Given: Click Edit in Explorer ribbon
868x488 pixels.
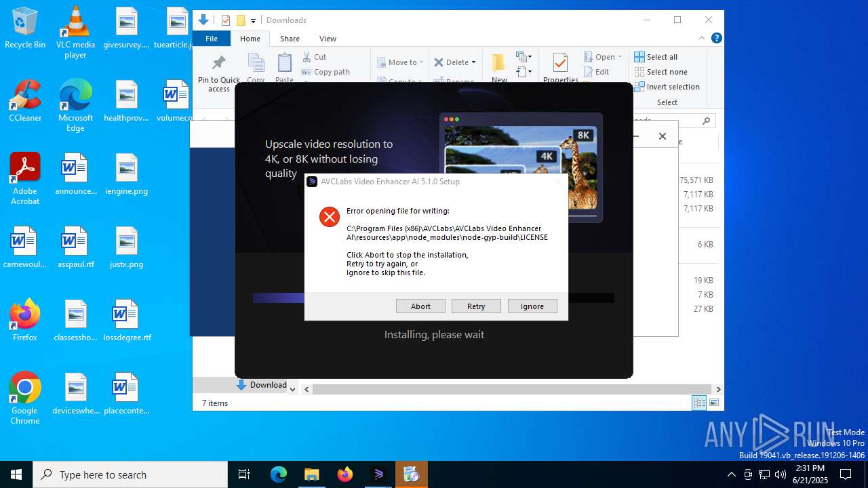Looking at the screenshot, I should click(x=597, y=72).
